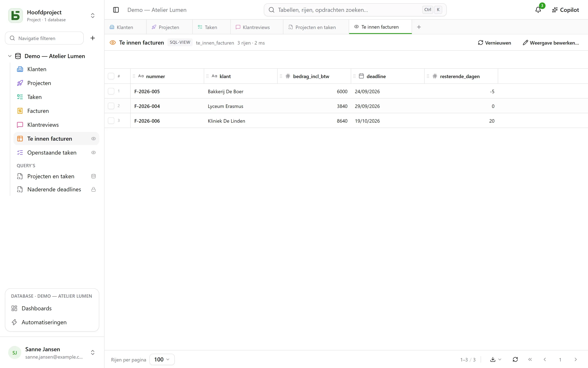Check the row for F-2026-006
The height and width of the screenshot is (368, 588).
pyautogui.click(x=111, y=121)
